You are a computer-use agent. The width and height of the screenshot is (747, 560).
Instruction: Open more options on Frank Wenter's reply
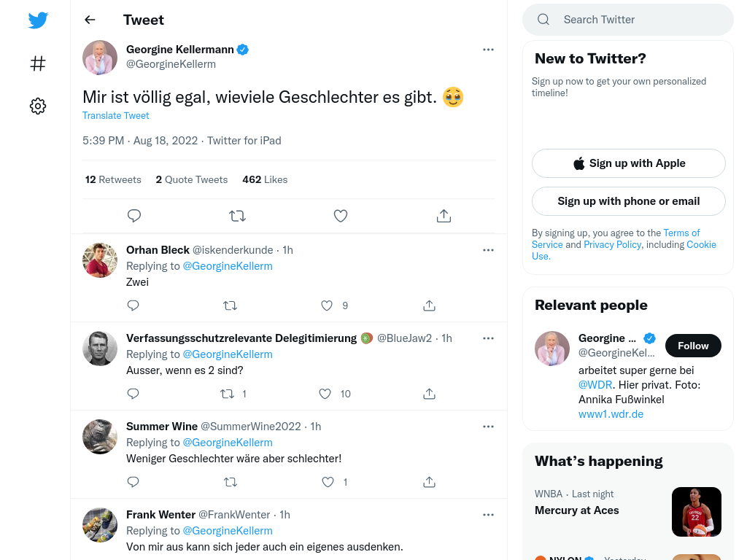click(488, 515)
